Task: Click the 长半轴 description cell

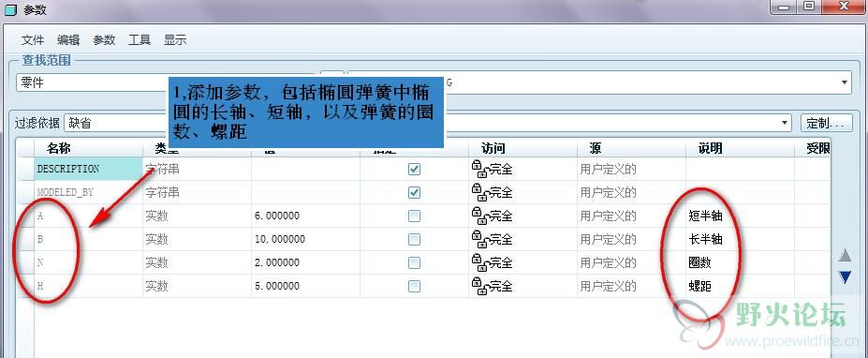Action: [740, 239]
